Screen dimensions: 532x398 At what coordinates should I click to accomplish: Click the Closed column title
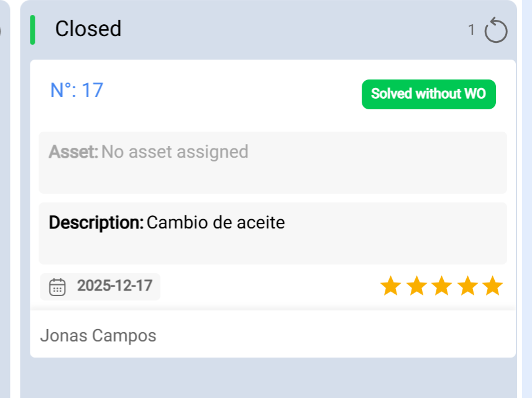tap(88, 29)
